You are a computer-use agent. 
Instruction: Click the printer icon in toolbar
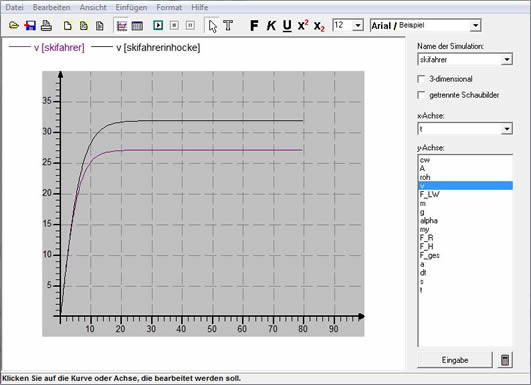point(46,26)
